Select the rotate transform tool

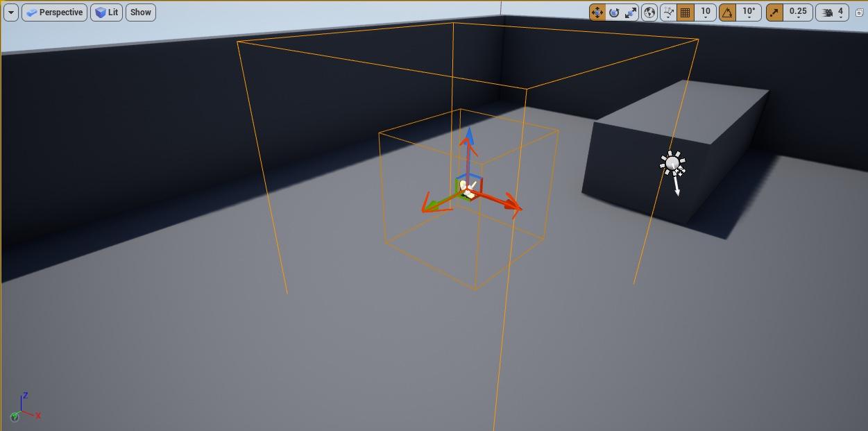[614, 12]
